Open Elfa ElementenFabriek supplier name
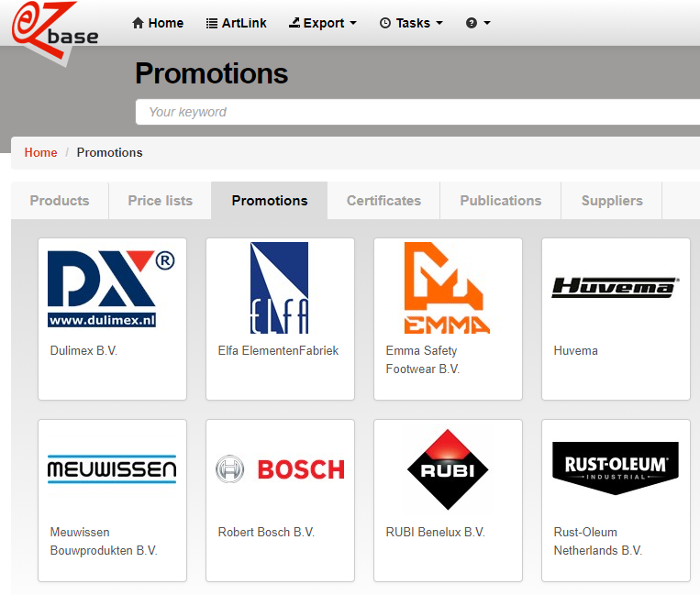 point(278,350)
